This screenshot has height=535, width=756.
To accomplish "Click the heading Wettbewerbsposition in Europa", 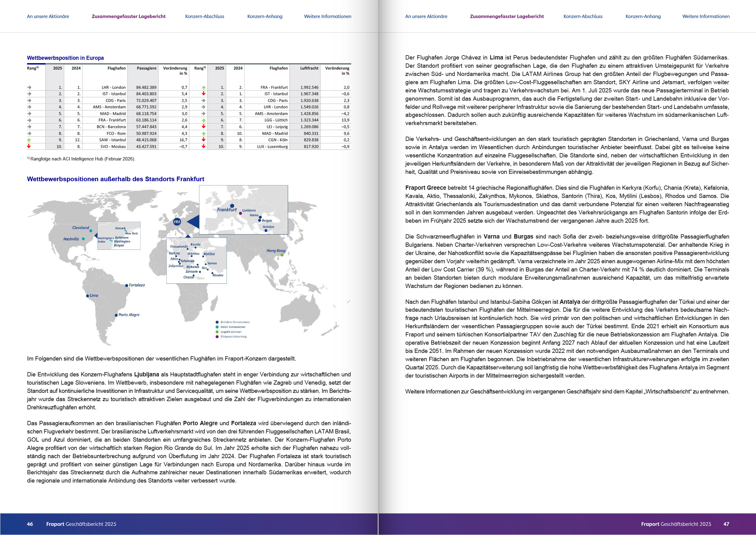I will click(65, 58).
